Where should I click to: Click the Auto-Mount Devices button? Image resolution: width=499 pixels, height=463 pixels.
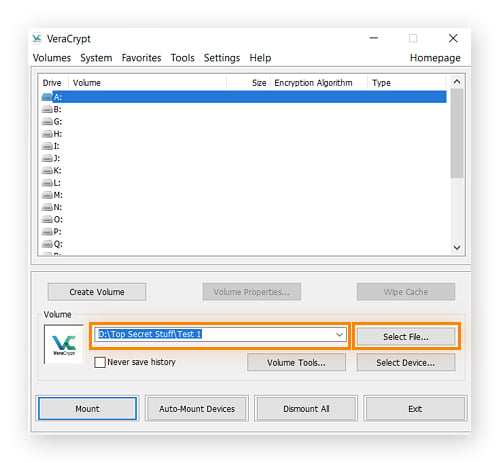point(197,409)
